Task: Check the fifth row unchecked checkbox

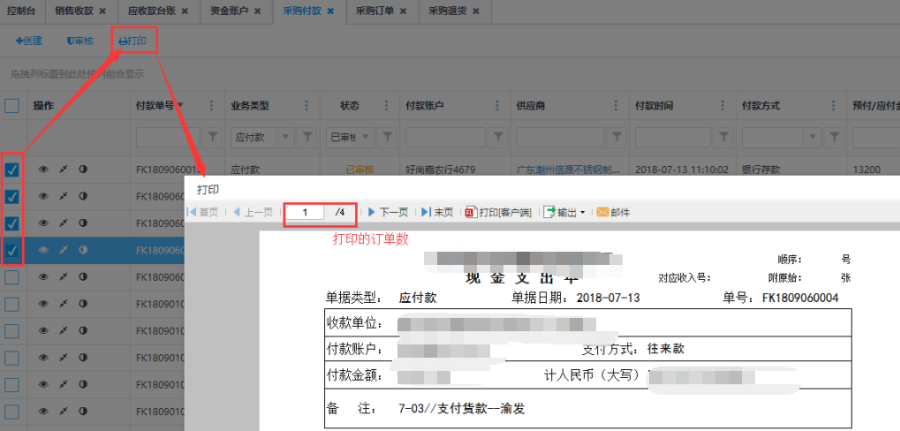Action: [x=12, y=277]
